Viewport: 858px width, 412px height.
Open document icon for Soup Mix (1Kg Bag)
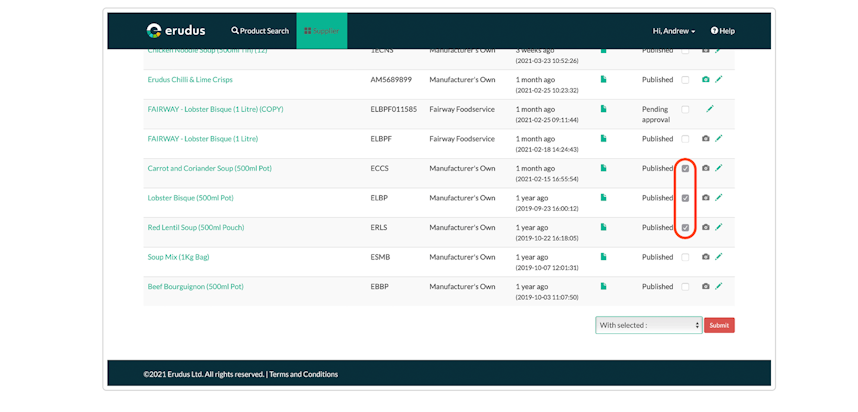[604, 257]
